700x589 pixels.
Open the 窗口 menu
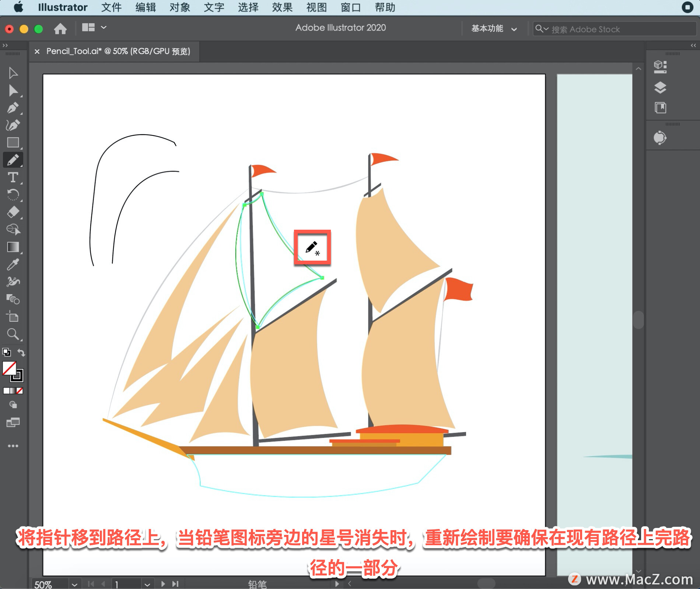coord(351,7)
